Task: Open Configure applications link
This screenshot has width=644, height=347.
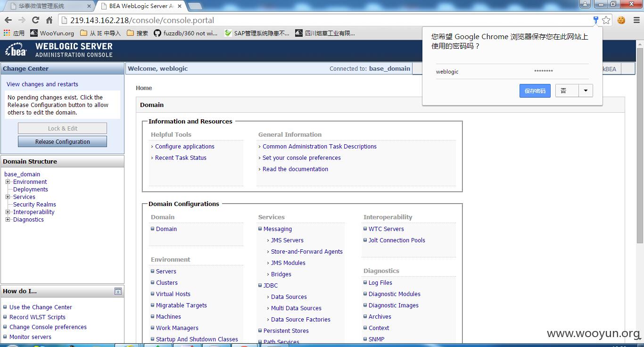Action: 185,146
